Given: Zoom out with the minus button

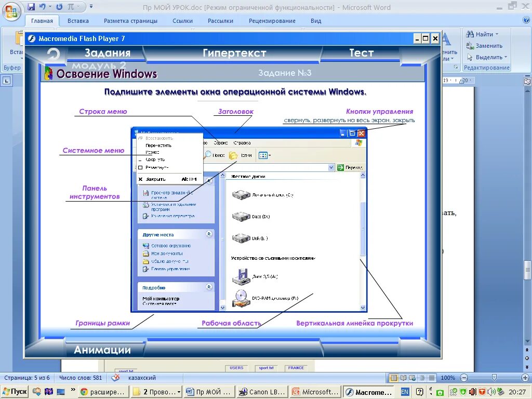Looking at the screenshot, I should [x=464, y=378].
